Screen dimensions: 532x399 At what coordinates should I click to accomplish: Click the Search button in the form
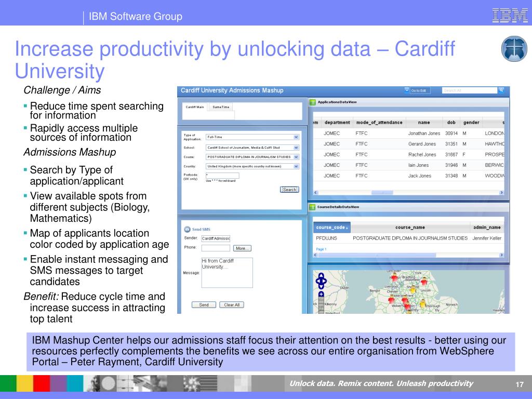pyautogui.click(x=289, y=190)
